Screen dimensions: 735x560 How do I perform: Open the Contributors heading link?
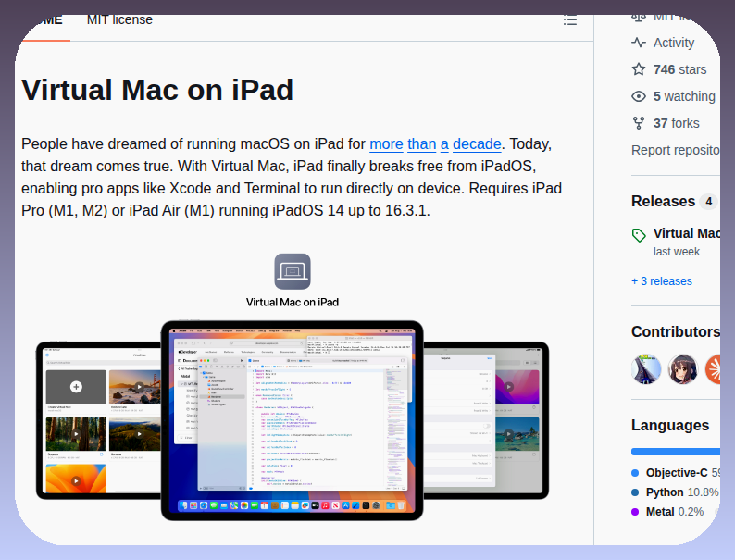pyautogui.click(x=676, y=331)
